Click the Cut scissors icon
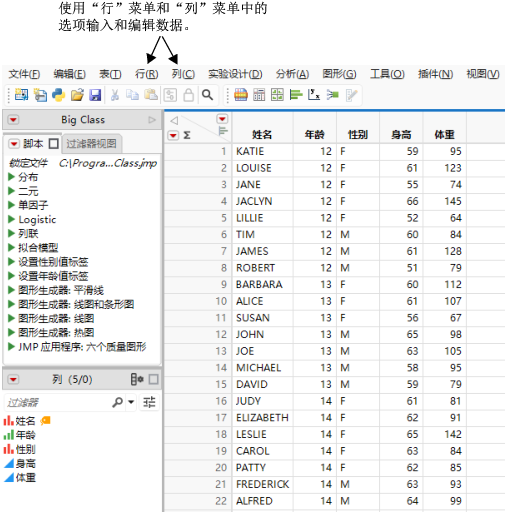This screenshot has width=507, height=514. click(x=115, y=95)
